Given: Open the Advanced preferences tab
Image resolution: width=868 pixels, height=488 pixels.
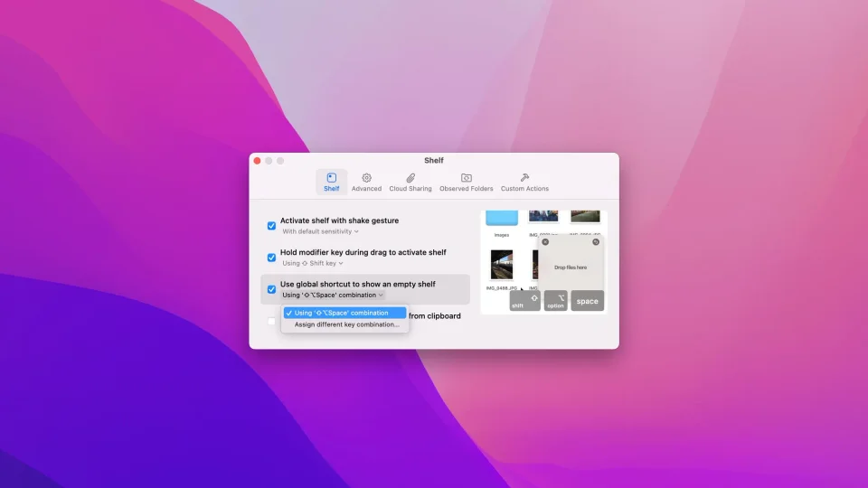Looking at the screenshot, I should pos(366,182).
